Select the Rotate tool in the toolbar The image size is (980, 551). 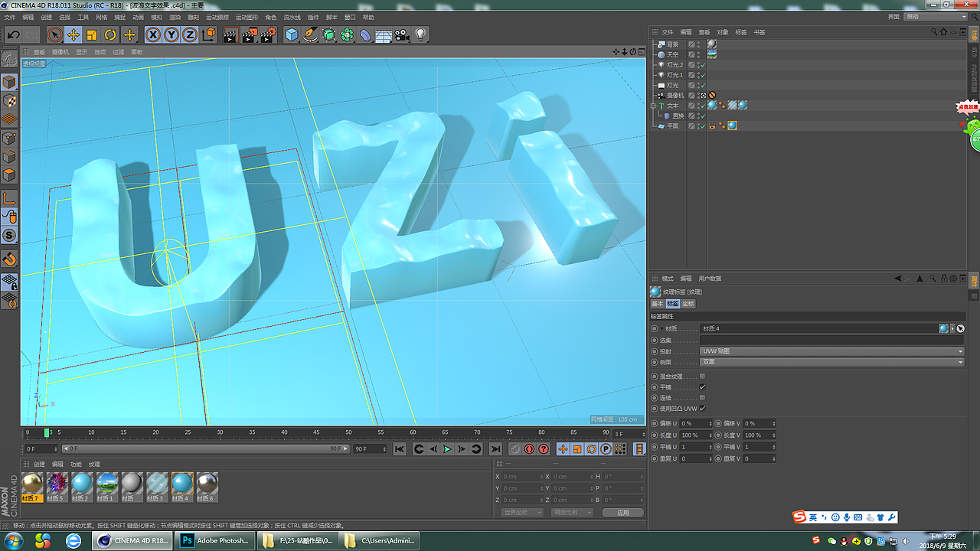point(111,34)
